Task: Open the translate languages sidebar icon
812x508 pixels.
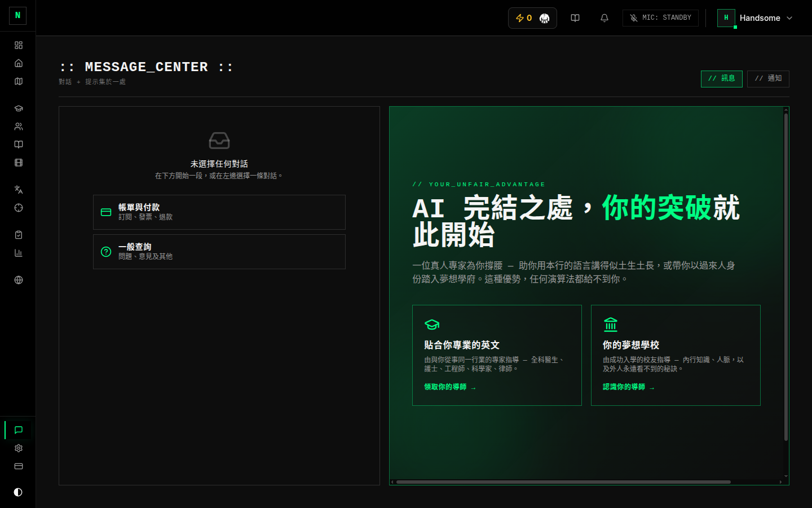Action: [19, 190]
